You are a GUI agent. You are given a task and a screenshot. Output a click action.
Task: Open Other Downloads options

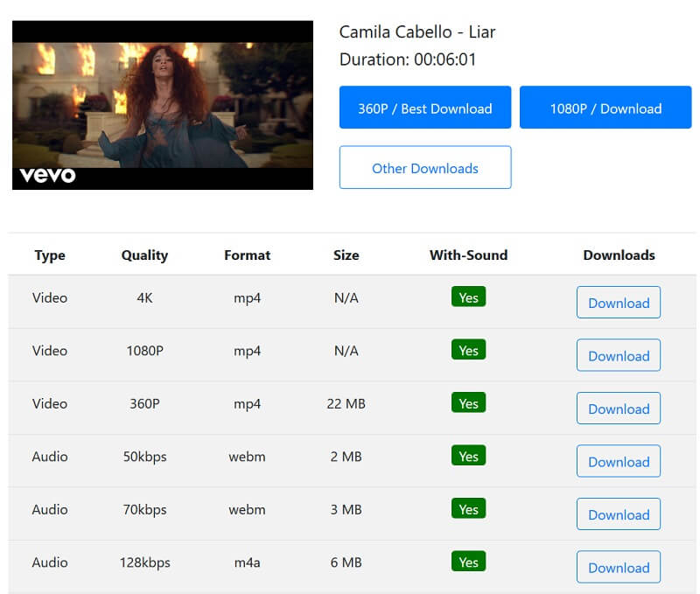425,167
